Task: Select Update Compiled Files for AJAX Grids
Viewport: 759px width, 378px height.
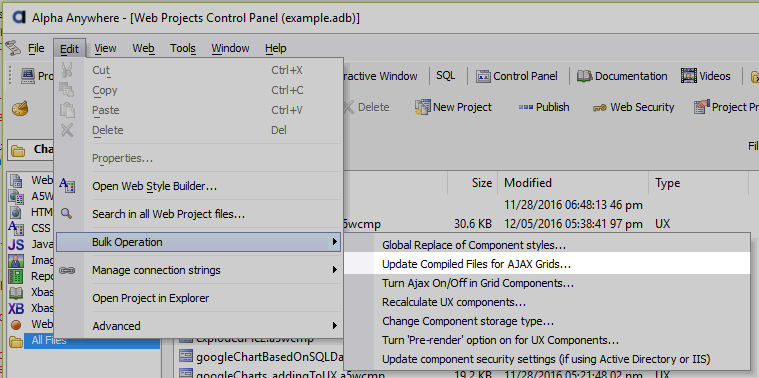Action: 547,264
